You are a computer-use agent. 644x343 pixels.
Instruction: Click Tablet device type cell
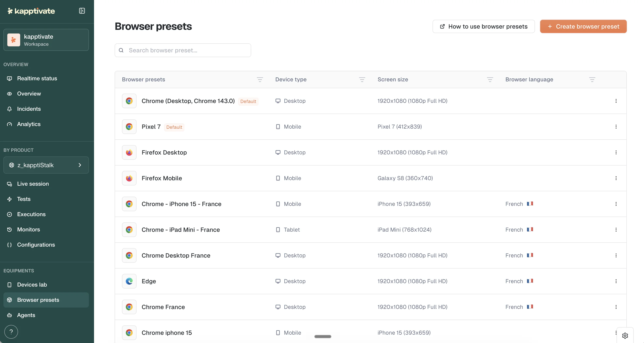click(287, 230)
